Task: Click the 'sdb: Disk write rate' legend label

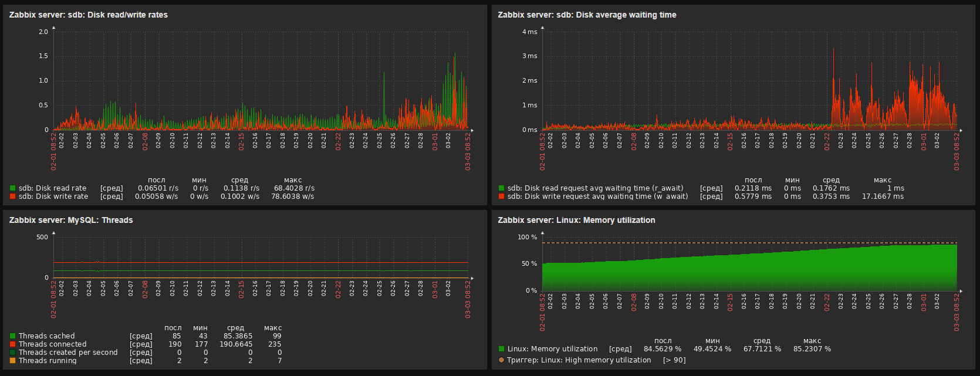Action: 53,197
